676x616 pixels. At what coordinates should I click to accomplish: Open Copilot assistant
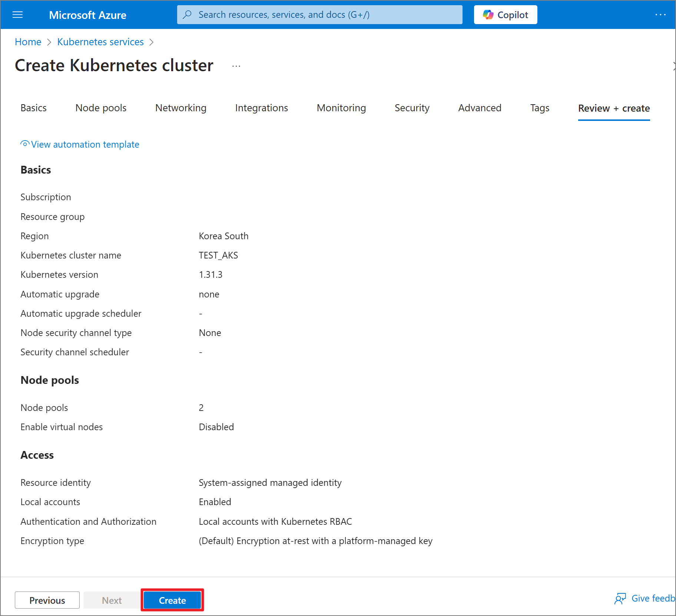tap(505, 15)
